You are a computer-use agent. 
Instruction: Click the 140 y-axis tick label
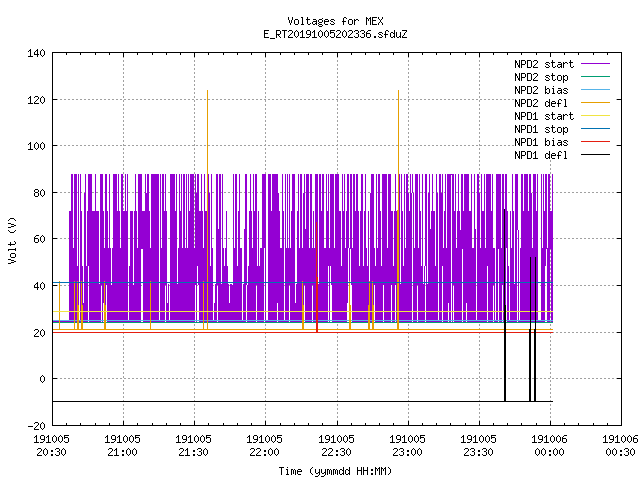[x=36, y=53]
